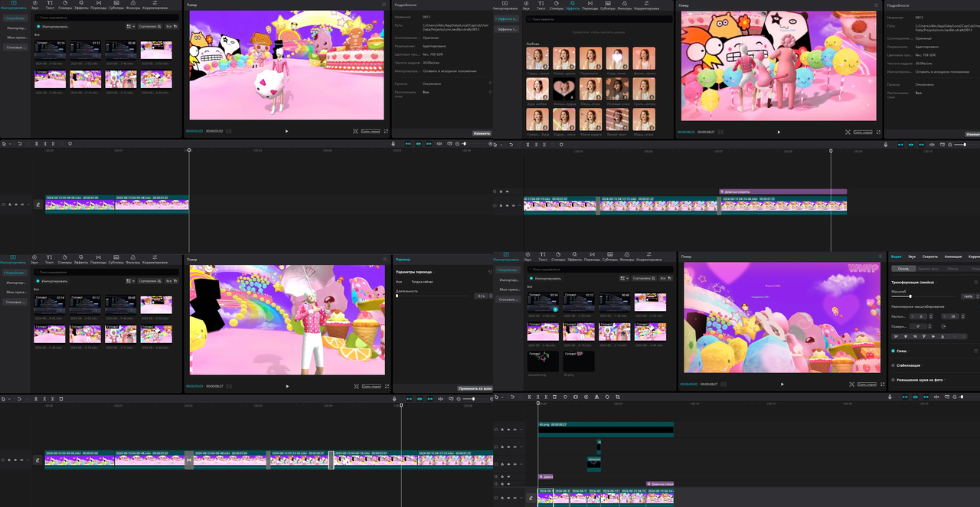Click the scope/zoom icon in the effects library window player
This screenshot has height=507, width=980.
coord(848,132)
